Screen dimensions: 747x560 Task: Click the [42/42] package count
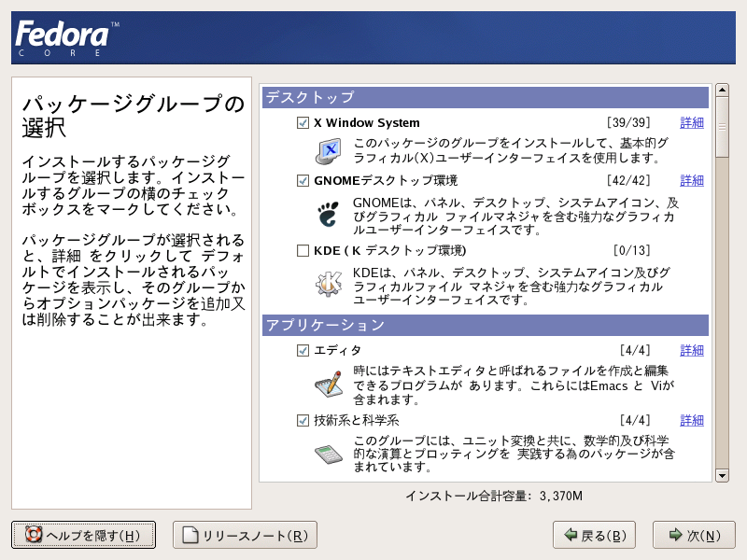click(x=628, y=181)
